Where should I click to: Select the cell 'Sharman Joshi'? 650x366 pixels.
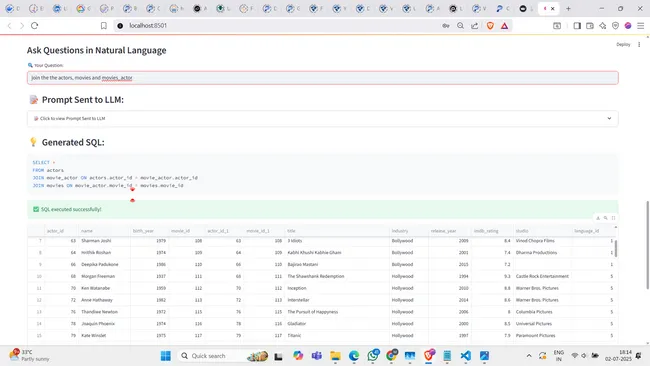point(104,241)
